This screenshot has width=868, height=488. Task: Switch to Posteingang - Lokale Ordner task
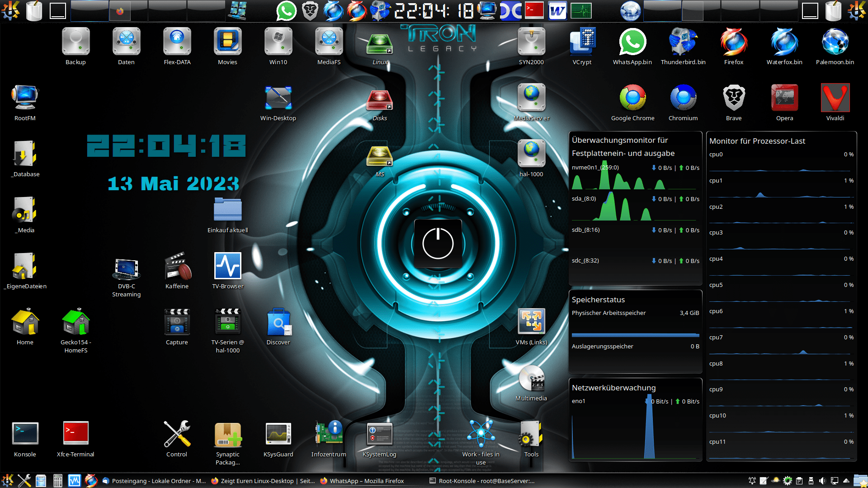154,481
